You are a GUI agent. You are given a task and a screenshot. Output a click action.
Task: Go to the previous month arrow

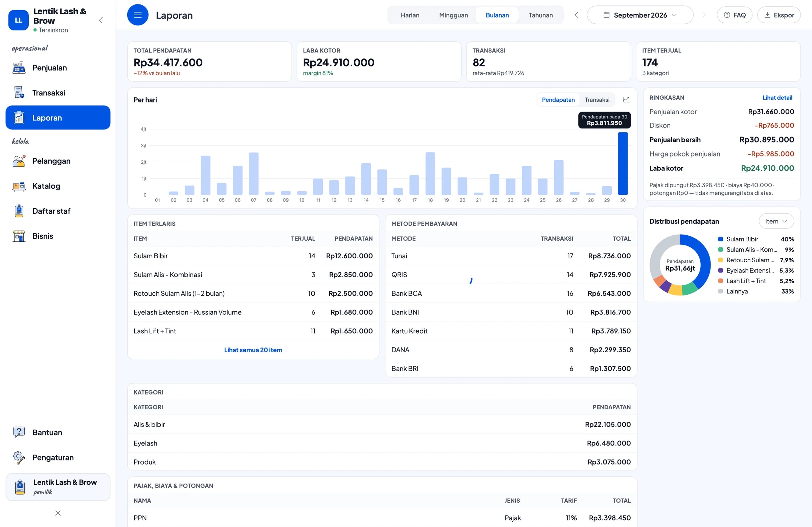576,15
